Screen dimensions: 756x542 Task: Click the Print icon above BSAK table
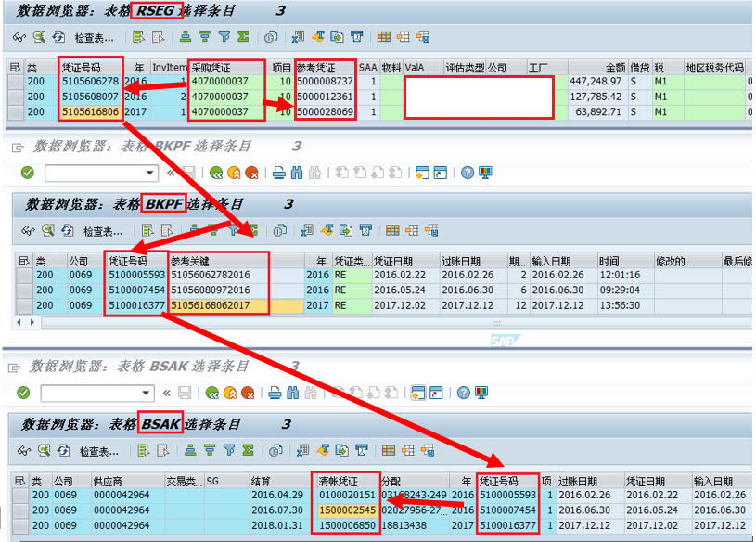[x=275, y=393]
